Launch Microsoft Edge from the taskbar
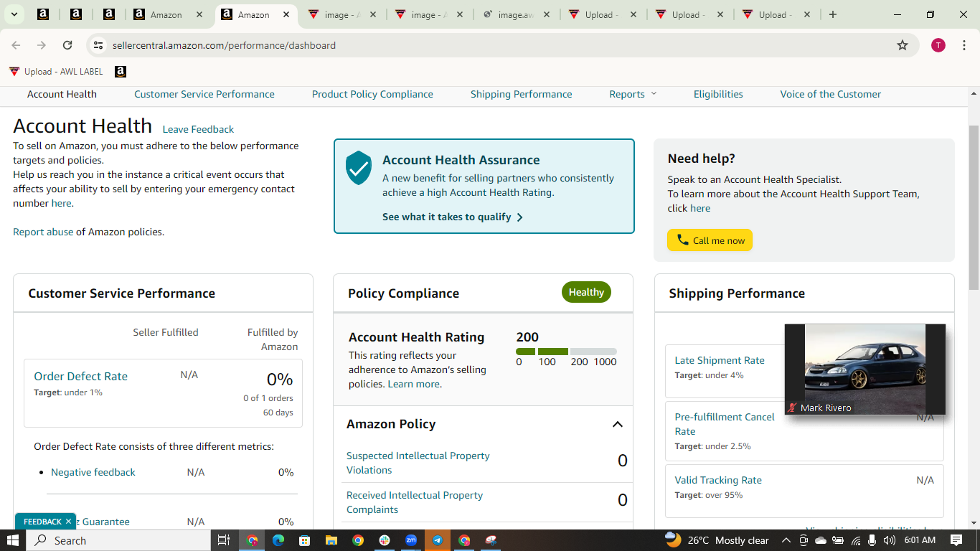 (278, 540)
